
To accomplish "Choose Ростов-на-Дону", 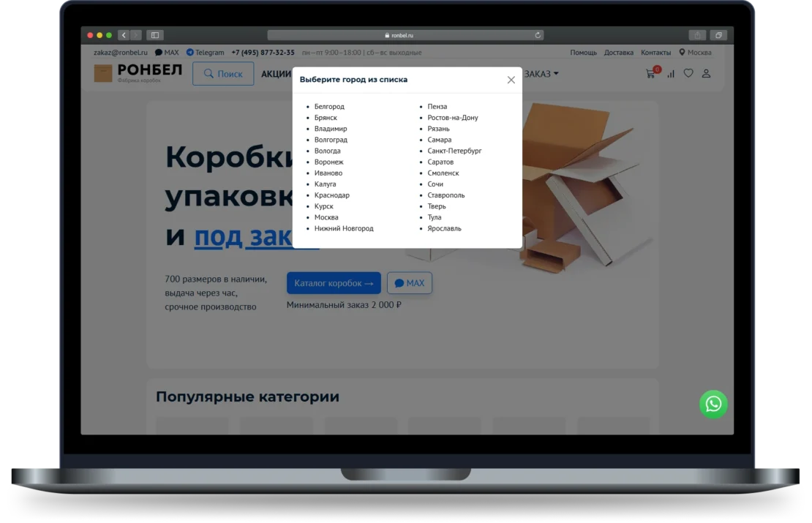I will (452, 118).
